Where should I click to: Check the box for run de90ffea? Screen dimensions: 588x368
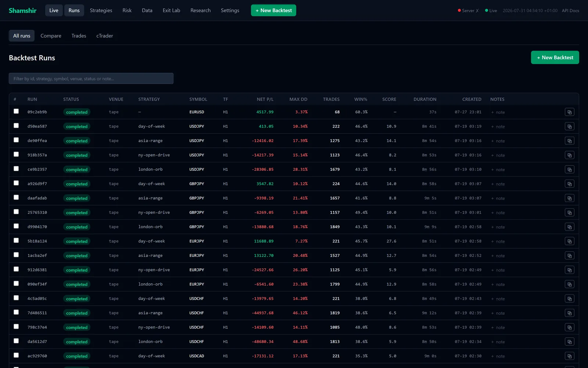(16, 140)
